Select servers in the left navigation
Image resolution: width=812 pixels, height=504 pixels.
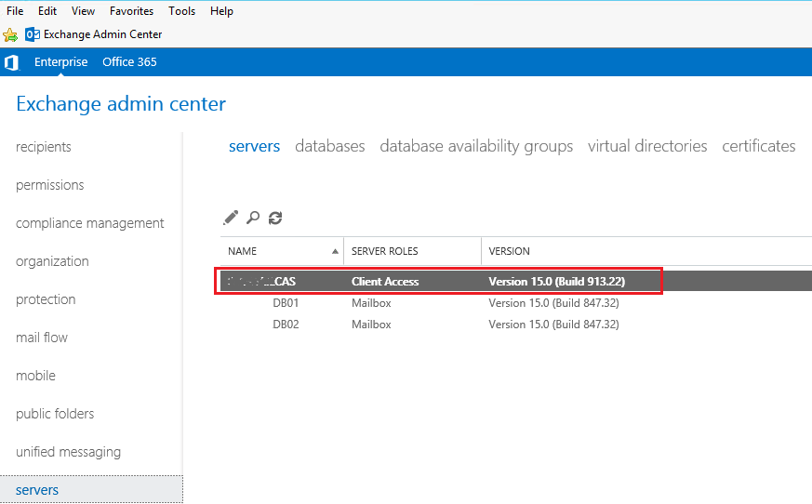point(91,490)
